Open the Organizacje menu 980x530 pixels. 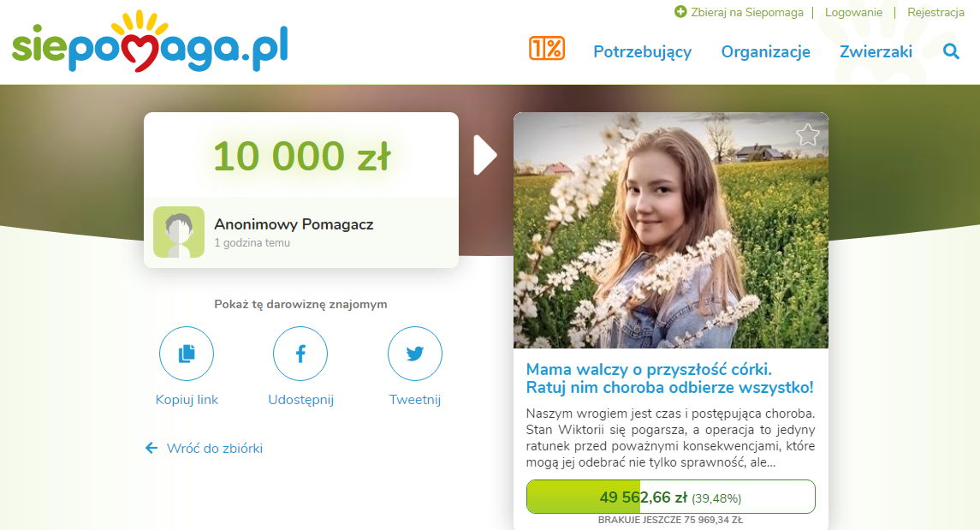(766, 52)
